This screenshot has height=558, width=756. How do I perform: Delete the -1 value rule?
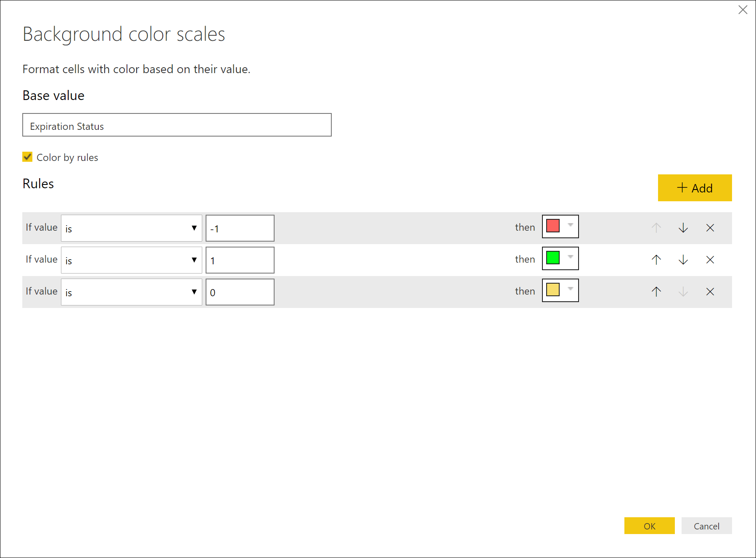710,228
